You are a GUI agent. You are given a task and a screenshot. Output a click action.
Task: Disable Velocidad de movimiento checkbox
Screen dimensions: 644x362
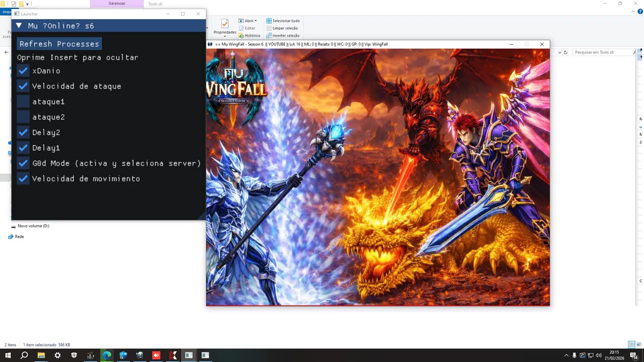click(x=23, y=178)
